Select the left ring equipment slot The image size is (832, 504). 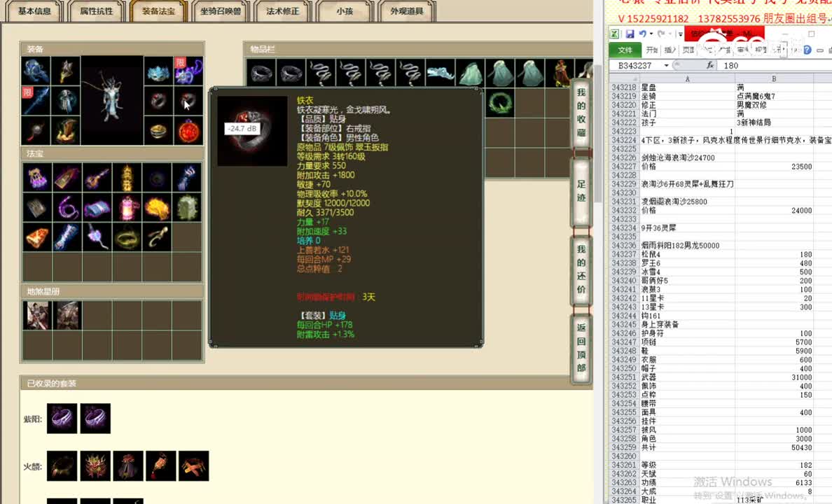[x=158, y=100]
